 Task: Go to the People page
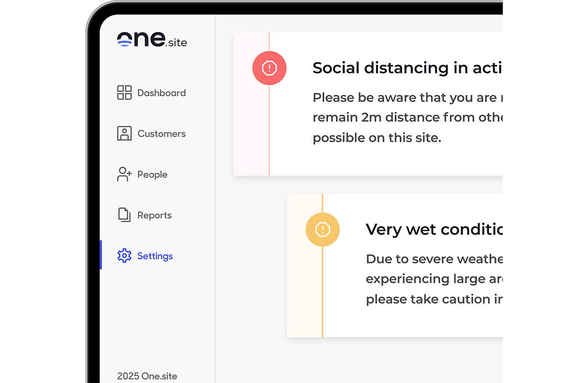(152, 174)
